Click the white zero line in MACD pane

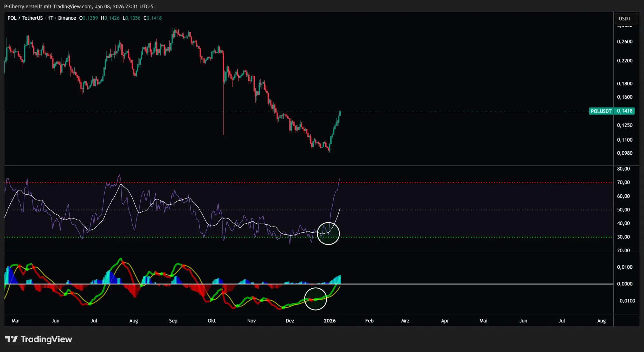click(x=451, y=284)
